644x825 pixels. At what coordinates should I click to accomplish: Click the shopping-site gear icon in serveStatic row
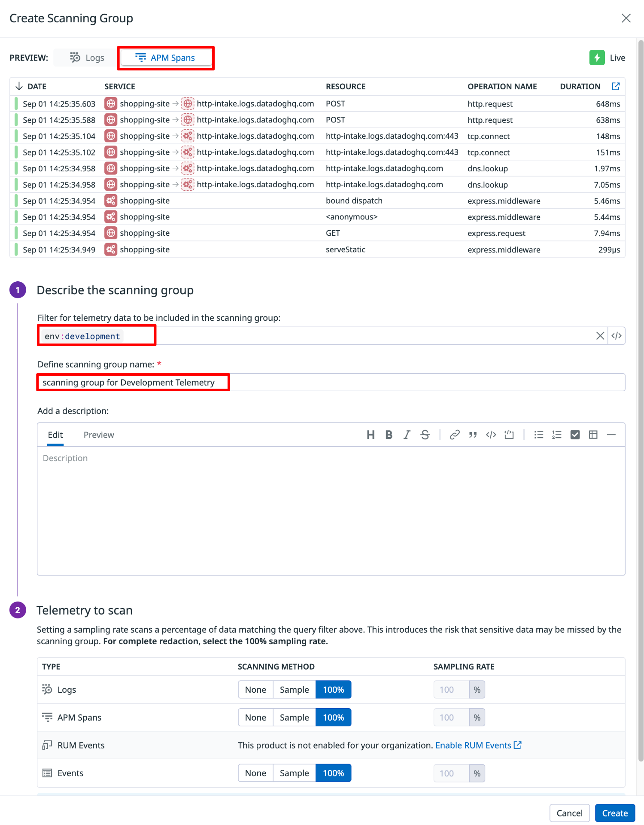pos(111,250)
